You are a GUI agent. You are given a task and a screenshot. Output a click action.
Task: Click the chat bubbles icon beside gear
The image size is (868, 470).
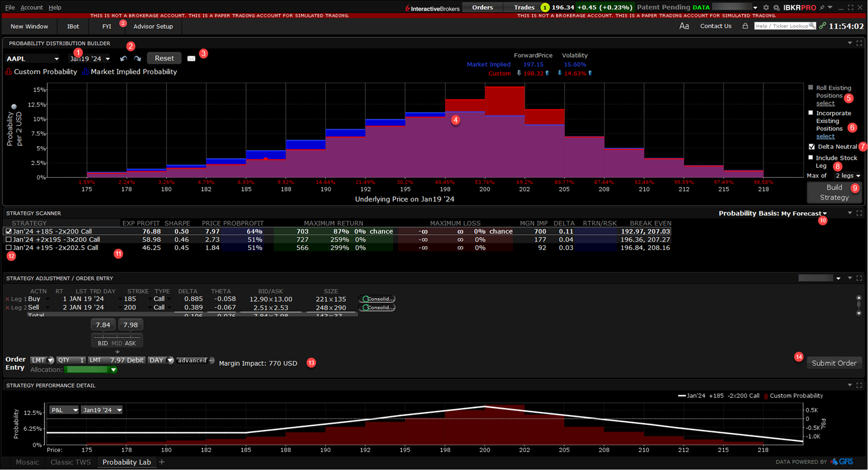pyautogui.click(x=777, y=7)
